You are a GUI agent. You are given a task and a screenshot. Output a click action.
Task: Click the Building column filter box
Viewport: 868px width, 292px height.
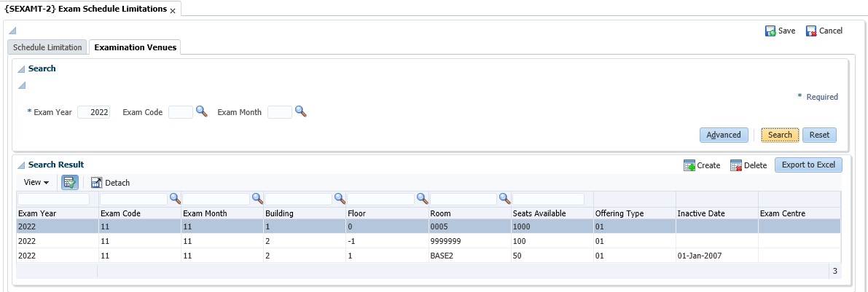pos(298,199)
